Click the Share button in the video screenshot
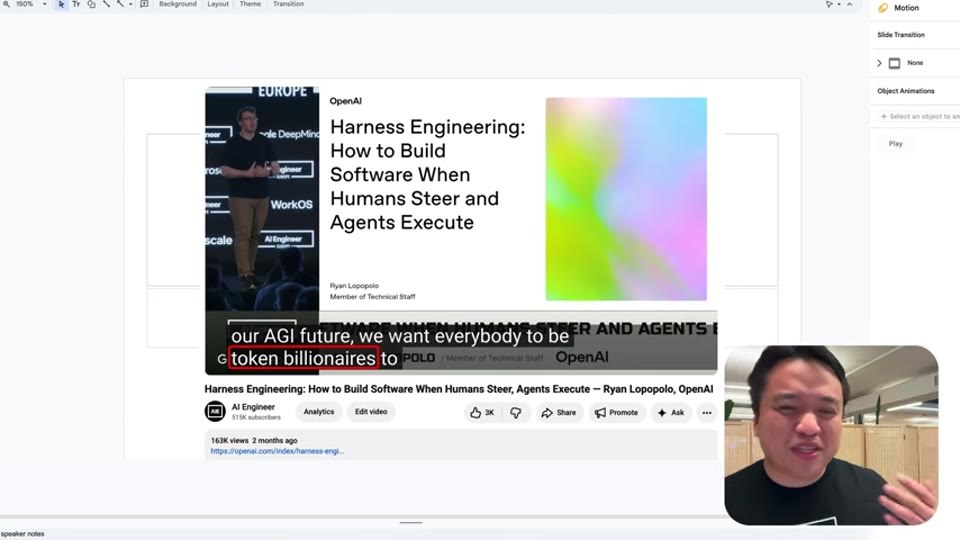 [x=558, y=413]
